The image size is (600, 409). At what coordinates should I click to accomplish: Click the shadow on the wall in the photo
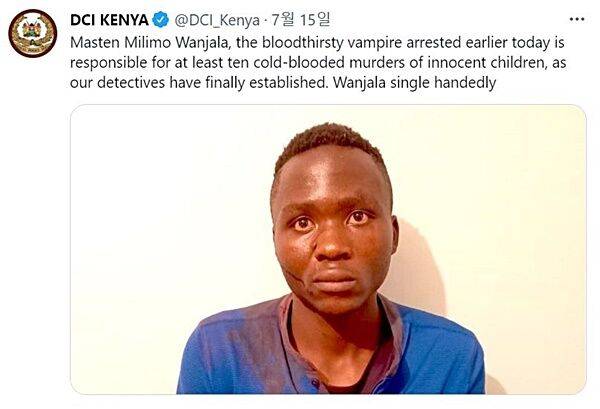click(419, 268)
